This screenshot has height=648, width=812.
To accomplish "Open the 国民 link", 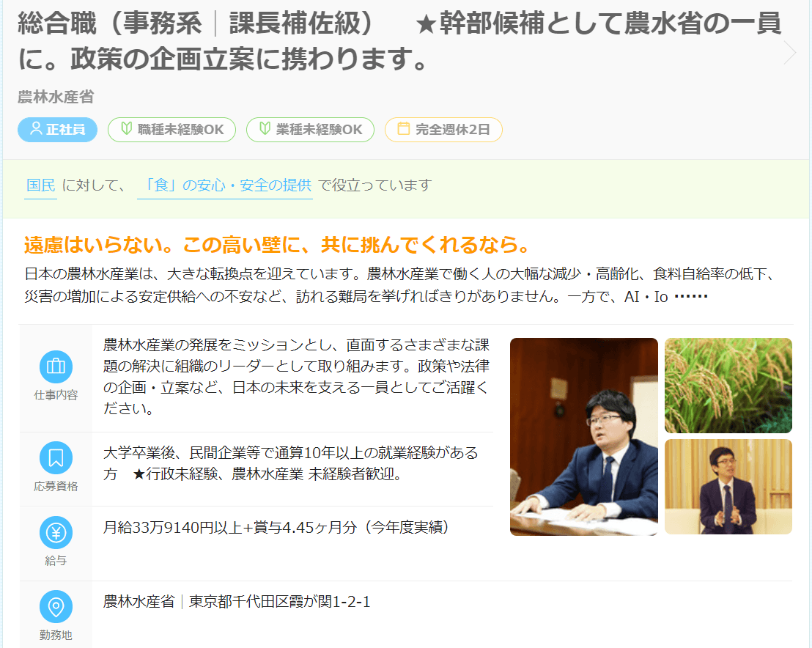I will click(41, 185).
